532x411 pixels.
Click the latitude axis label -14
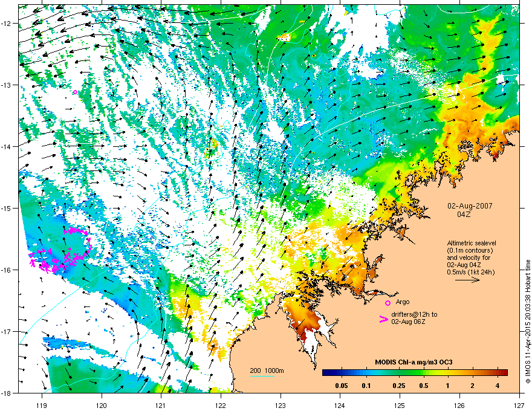(6, 146)
